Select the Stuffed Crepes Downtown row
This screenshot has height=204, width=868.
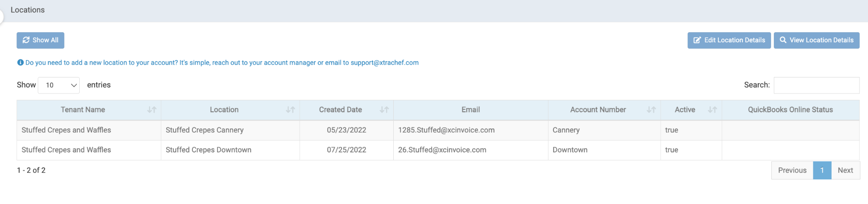coord(208,150)
